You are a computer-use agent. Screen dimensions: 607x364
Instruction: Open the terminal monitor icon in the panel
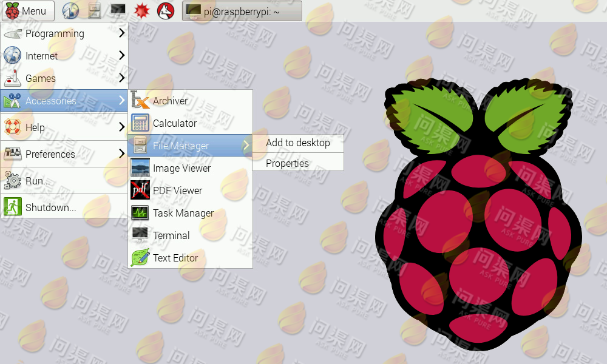[x=118, y=10]
